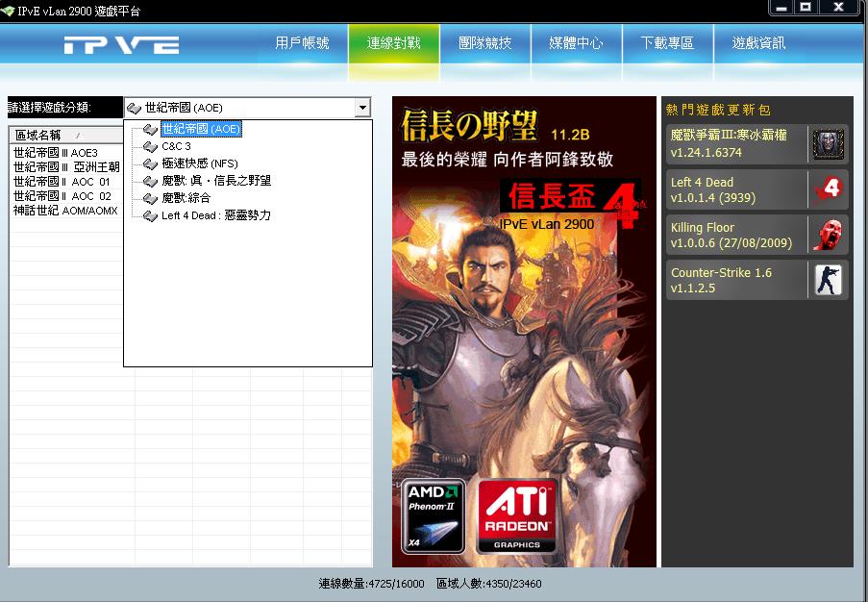Maximize the IPvE window
Screen dimensions: 868x602
coord(806,7)
